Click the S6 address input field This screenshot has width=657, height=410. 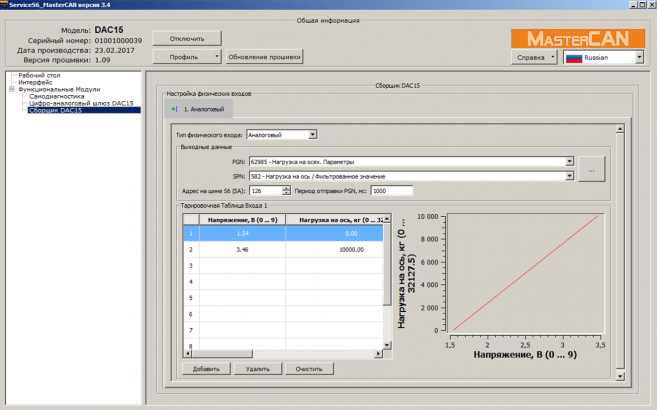[266, 191]
